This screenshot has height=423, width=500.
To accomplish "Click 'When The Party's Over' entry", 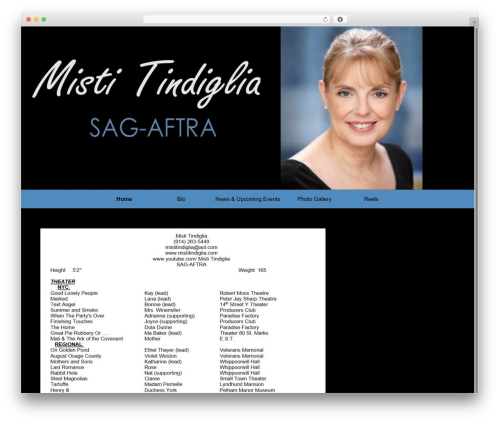I will [77, 316].
